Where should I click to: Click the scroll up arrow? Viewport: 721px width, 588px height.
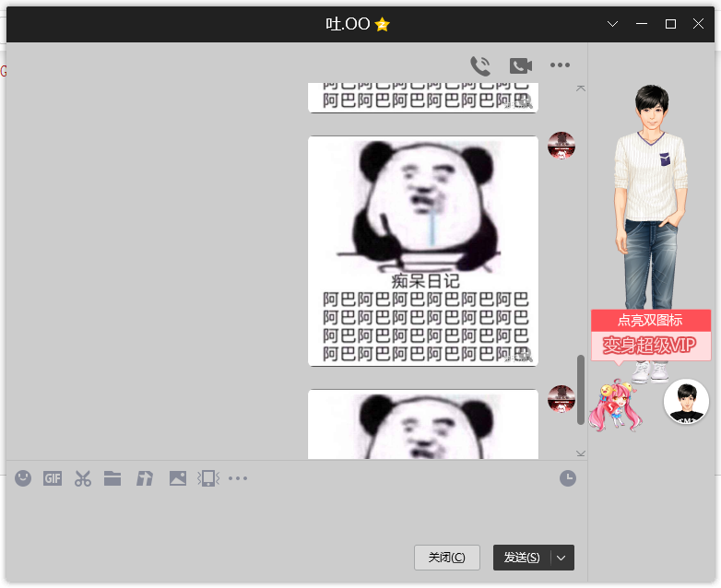pyautogui.click(x=581, y=88)
